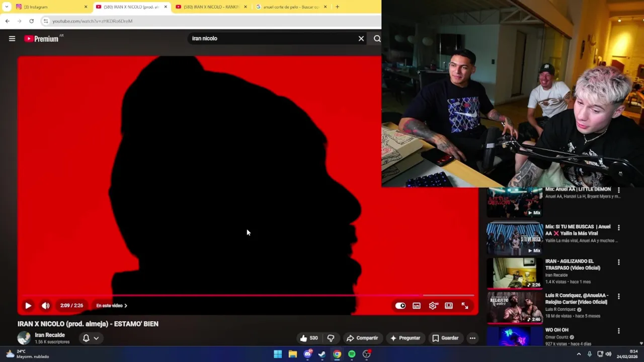644x362 pixels.
Task: Open system volume speaker icon in tray
Action: [608, 354]
